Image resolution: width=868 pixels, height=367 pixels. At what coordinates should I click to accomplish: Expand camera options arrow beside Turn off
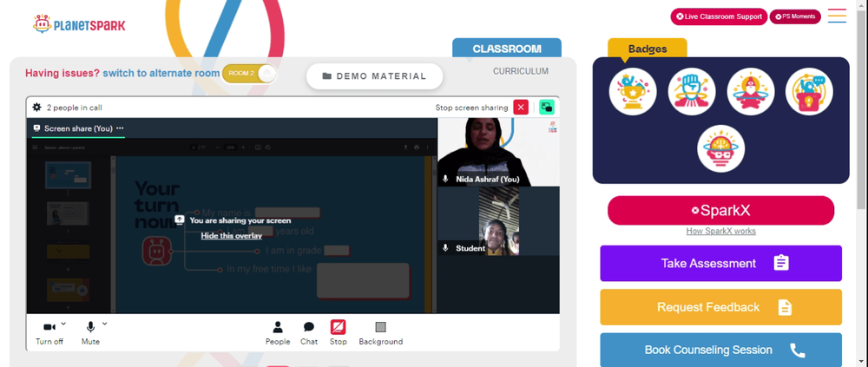point(63,324)
